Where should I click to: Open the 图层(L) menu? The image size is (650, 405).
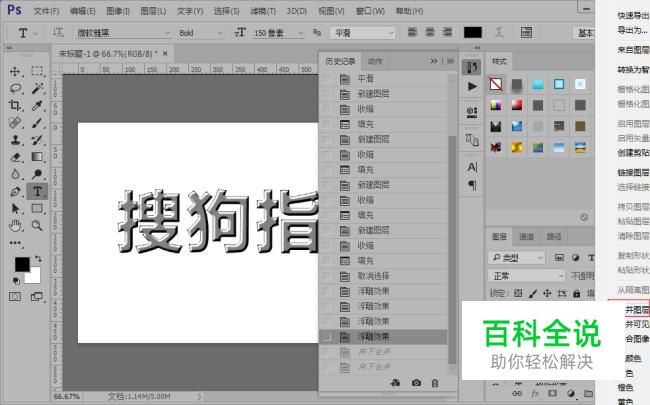coord(153,11)
